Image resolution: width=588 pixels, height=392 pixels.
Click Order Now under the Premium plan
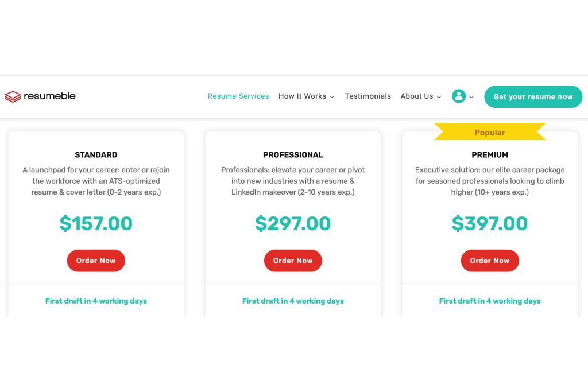[490, 261]
